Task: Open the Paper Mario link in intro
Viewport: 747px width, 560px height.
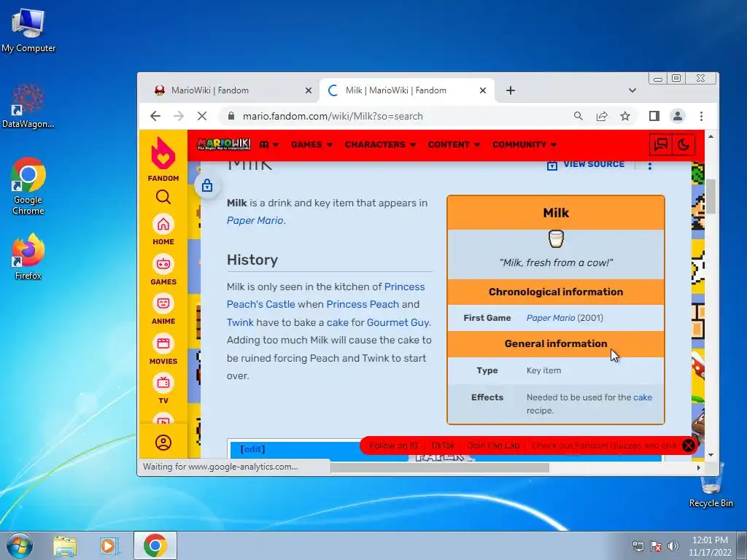Action: coord(255,220)
